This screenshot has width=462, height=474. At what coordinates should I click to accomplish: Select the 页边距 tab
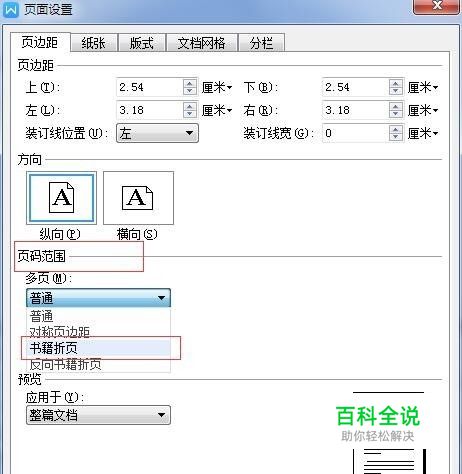40,42
